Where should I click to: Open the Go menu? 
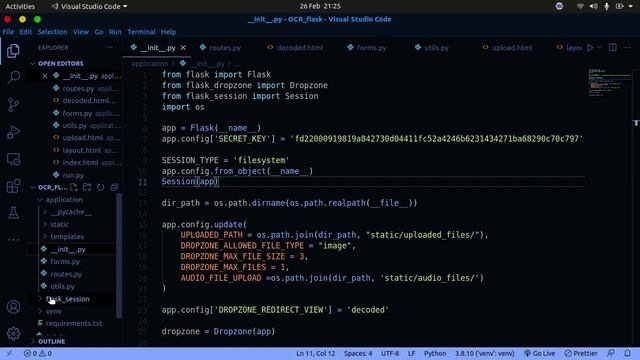99,32
